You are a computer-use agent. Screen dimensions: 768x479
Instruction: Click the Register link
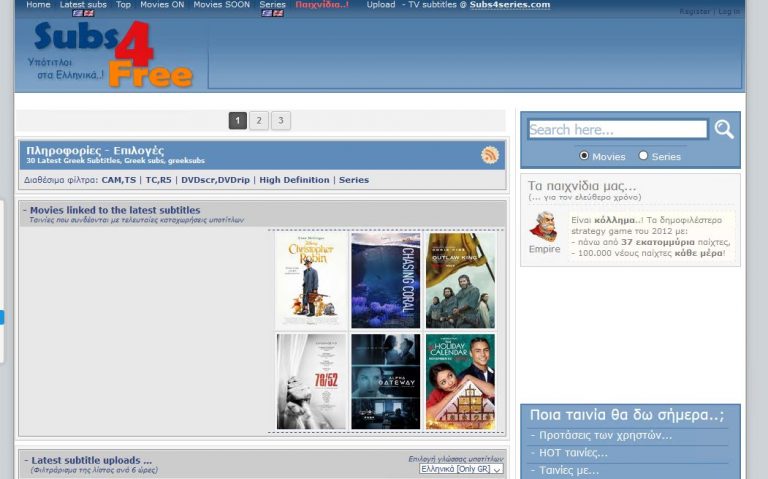(694, 11)
